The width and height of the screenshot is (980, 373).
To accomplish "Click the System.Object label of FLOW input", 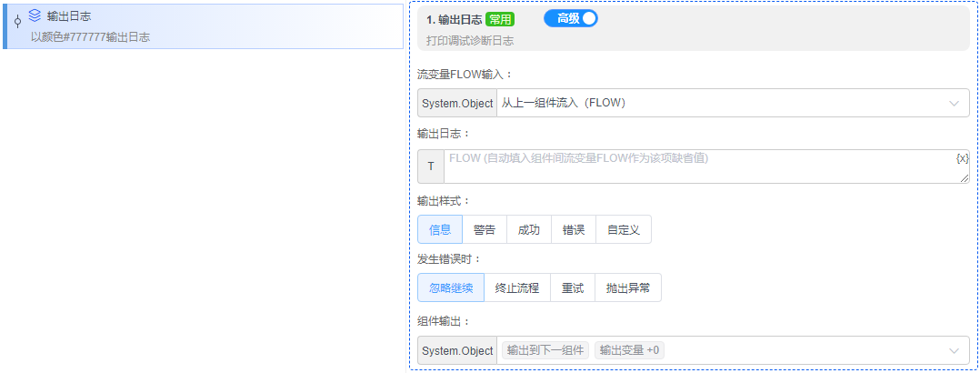I will tap(457, 104).
